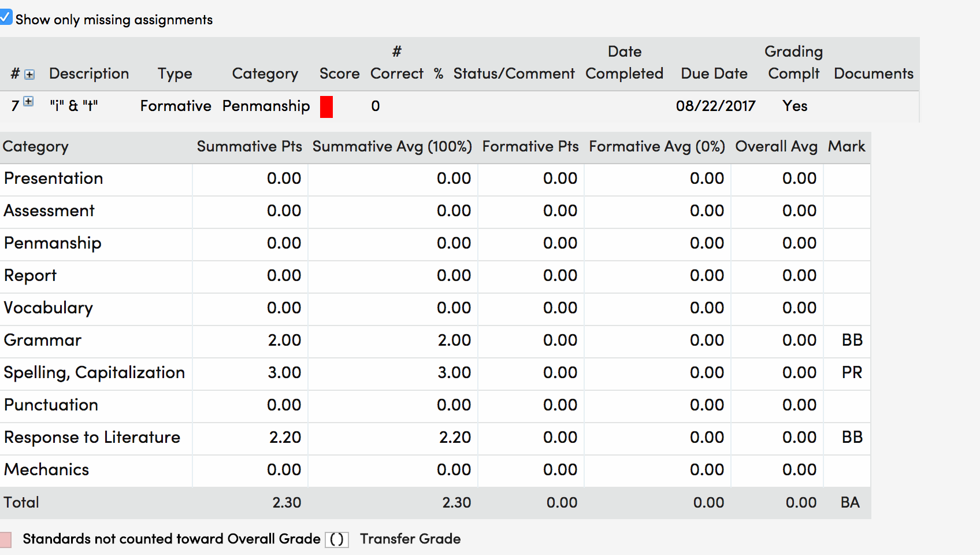
Task: Select the "i" & "t" assignment description
Action: (74, 106)
